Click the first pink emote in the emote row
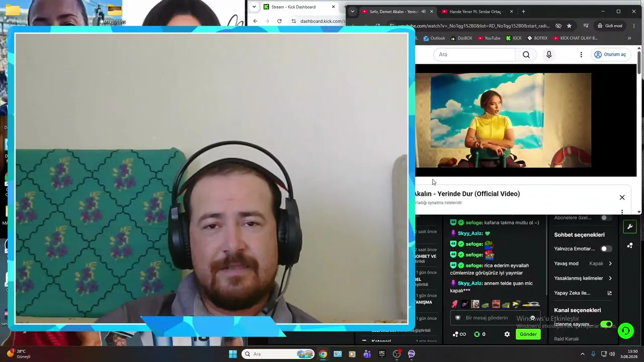 click(x=455, y=304)
